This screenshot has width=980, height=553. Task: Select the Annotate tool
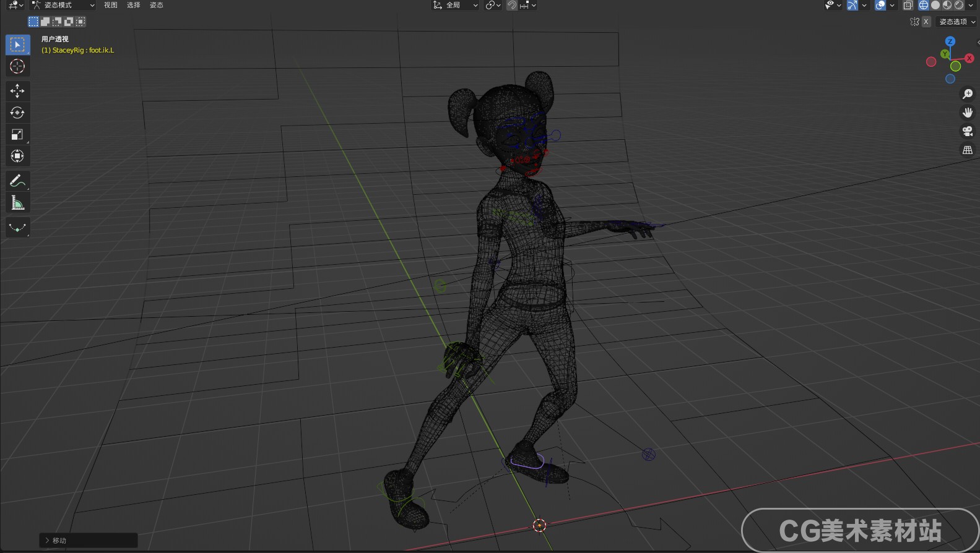click(x=17, y=181)
